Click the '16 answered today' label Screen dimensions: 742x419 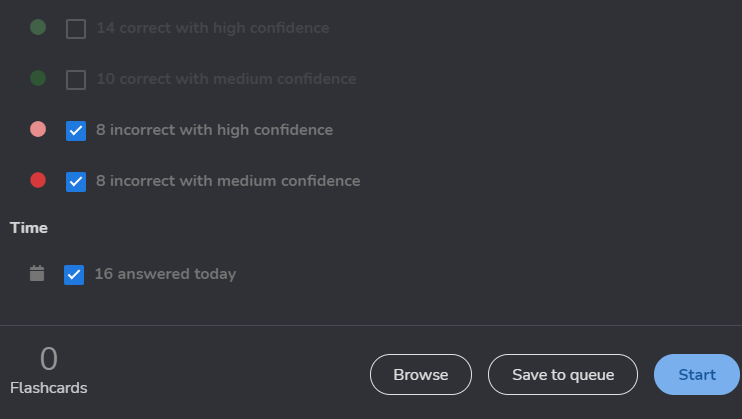click(165, 273)
